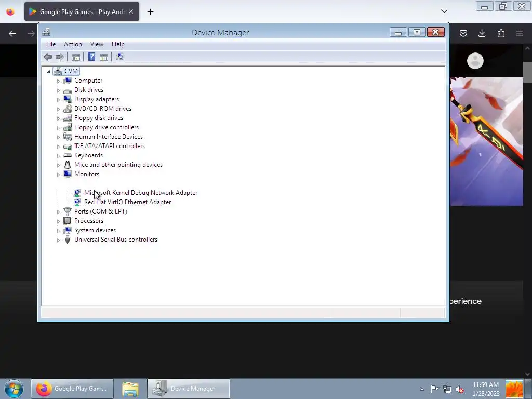Expand the Processors node
This screenshot has width=532, height=399.
58,221
